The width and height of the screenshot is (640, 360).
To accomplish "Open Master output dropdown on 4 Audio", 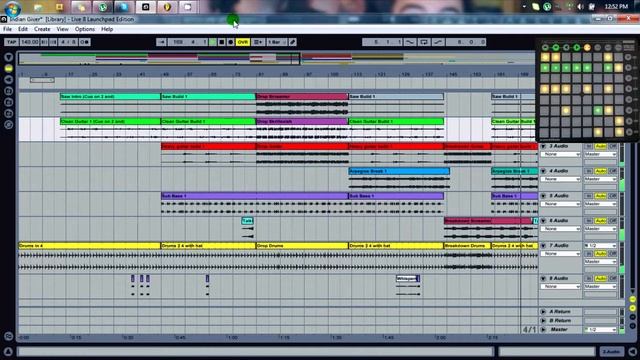I will pos(600,179).
